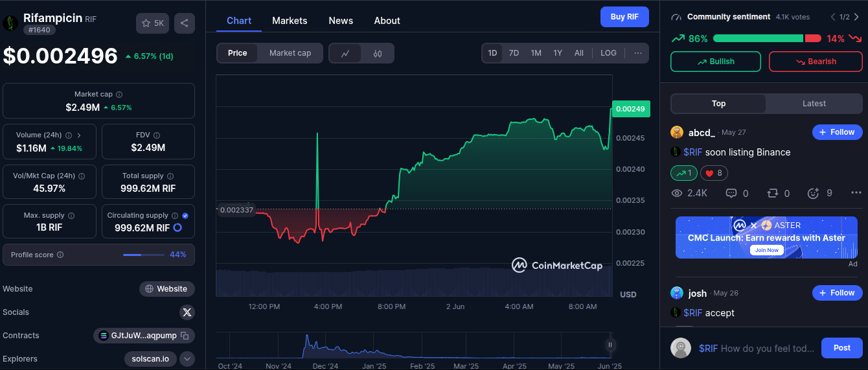Screen dimensions: 868x370
Task: Click the chart range navigator right handle
Action: [x=610, y=345]
